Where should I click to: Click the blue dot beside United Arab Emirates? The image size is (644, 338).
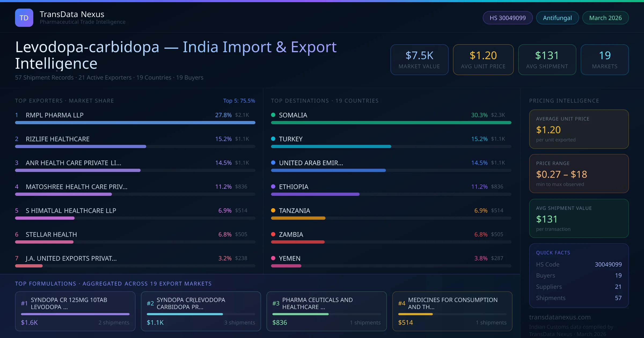[x=273, y=163]
